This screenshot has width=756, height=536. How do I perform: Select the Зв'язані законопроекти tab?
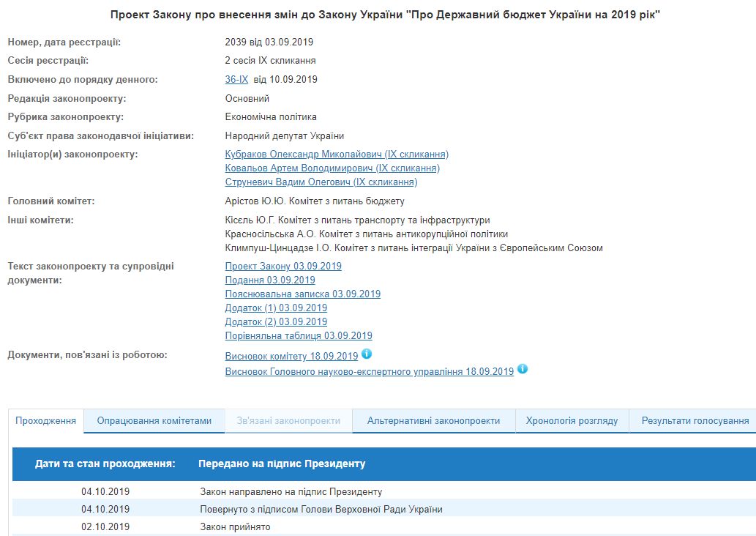click(x=288, y=421)
